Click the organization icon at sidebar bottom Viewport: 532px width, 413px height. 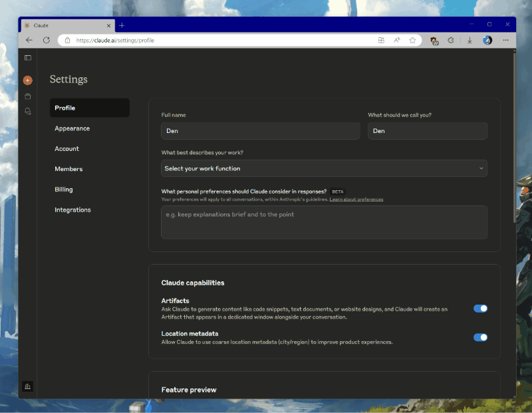[28, 386]
